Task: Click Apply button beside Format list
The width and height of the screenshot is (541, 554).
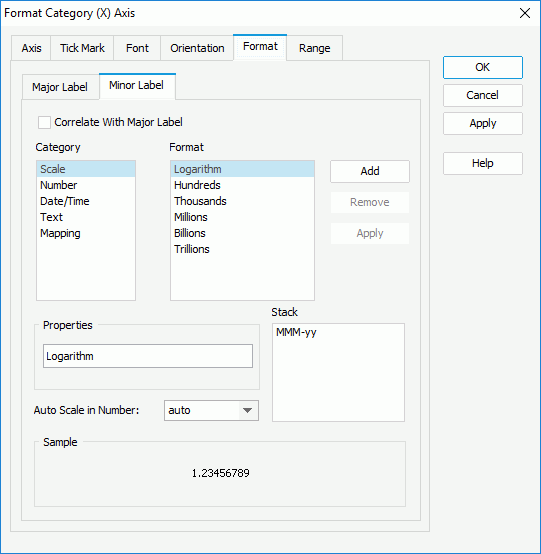Action: [x=370, y=233]
